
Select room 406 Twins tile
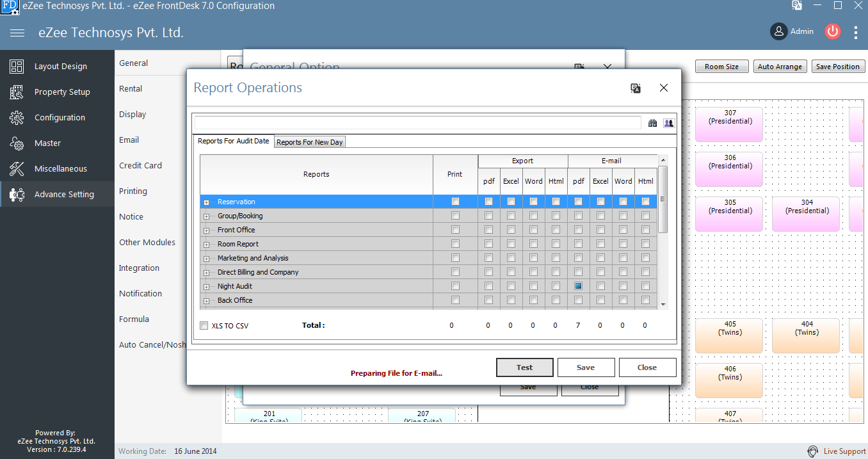click(x=730, y=380)
